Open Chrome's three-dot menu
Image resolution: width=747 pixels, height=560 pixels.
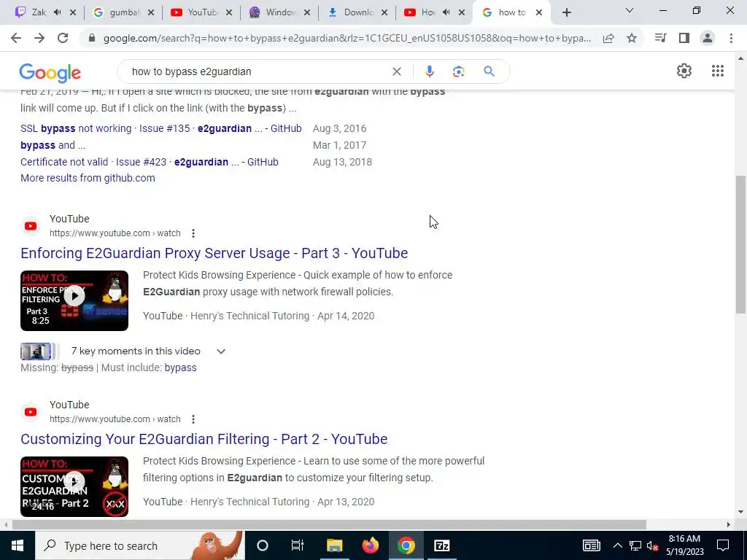(x=731, y=38)
